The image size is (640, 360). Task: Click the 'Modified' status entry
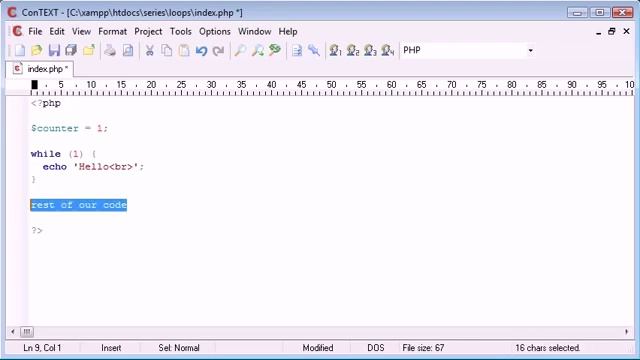(x=318, y=348)
